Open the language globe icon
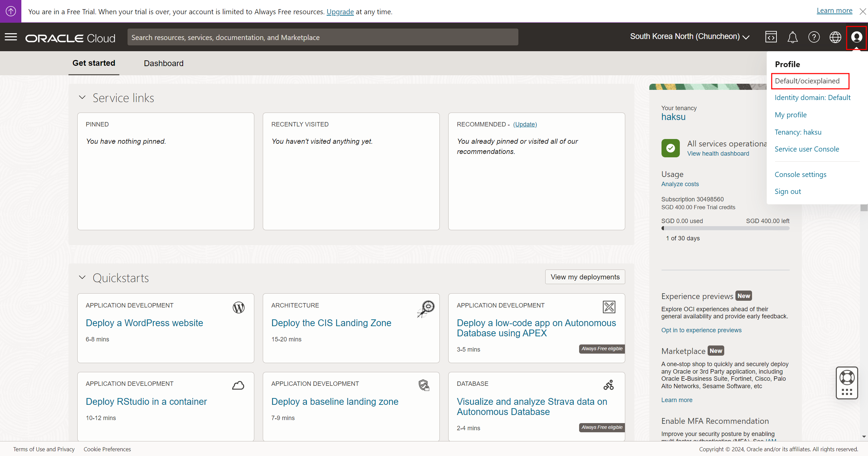This screenshot has width=868, height=456. (835, 37)
